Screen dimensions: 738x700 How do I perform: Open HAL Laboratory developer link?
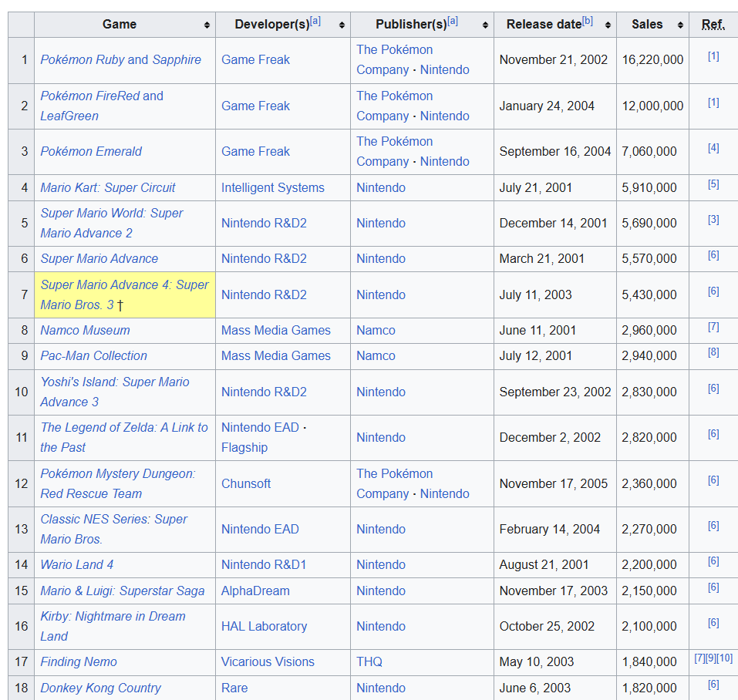pos(264,626)
